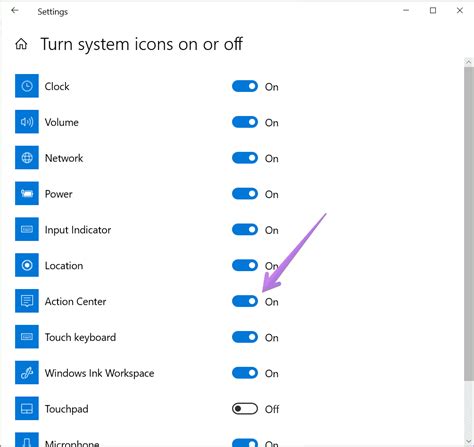The height and width of the screenshot is (447, 474).
Task: Click the Windows Ink Workspace icon tile
Action: [x=27, y=373]
